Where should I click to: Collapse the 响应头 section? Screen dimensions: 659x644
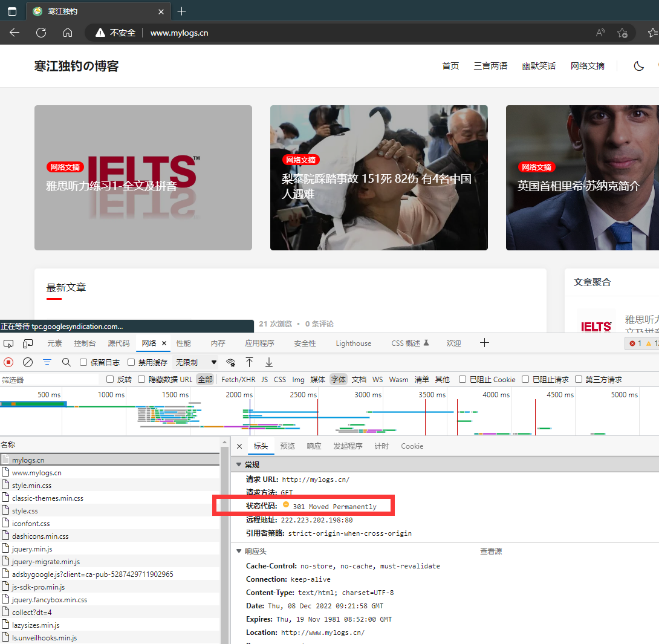(239, 551)
